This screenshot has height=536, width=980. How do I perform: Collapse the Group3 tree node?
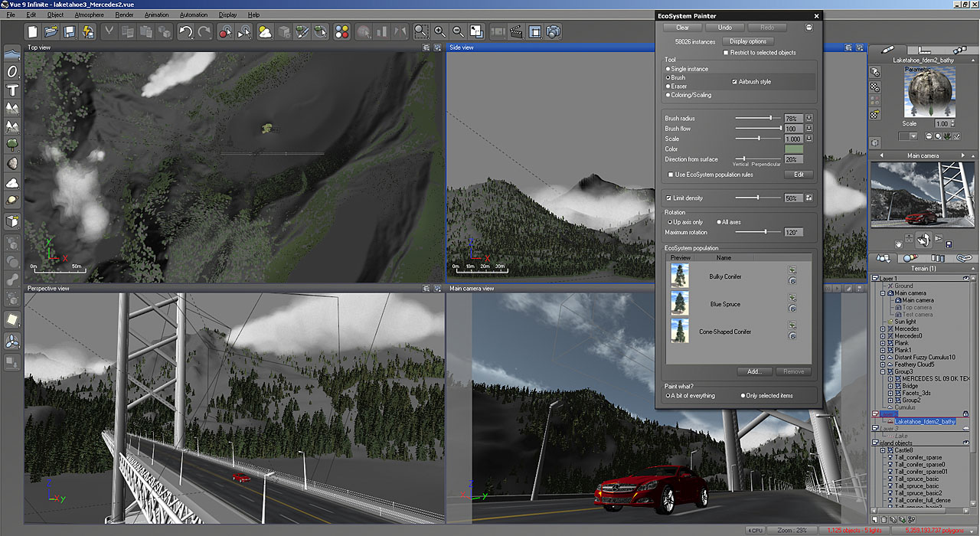point(883,371)
